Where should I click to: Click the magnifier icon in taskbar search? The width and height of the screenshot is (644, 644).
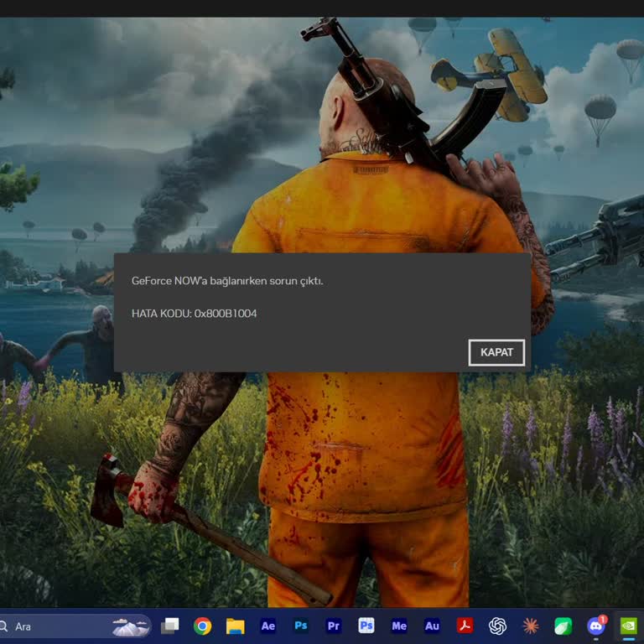3,626
